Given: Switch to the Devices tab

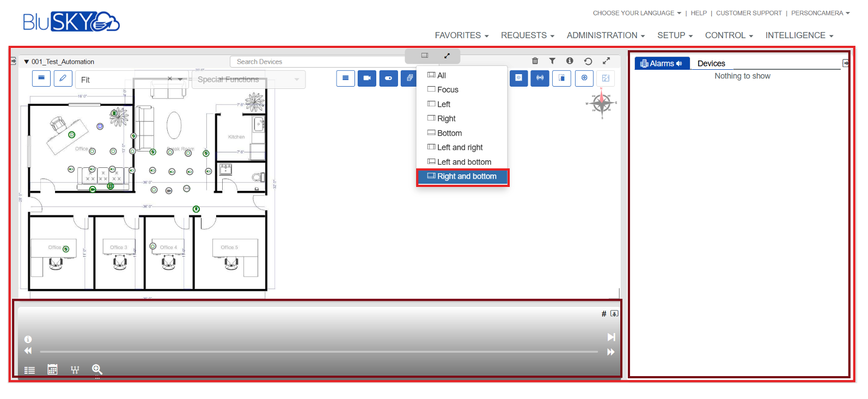Looking at the screenshot, I should (711, 63).
